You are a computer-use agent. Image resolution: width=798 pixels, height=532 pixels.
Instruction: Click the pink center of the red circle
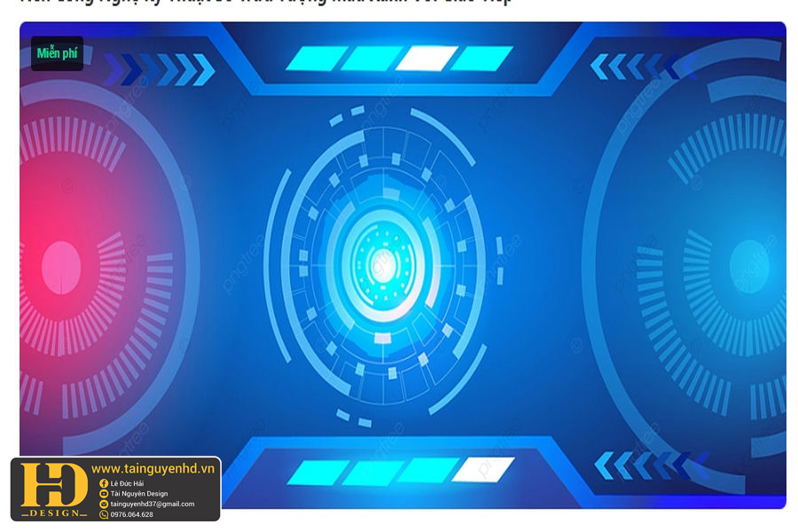pos(60,265)
